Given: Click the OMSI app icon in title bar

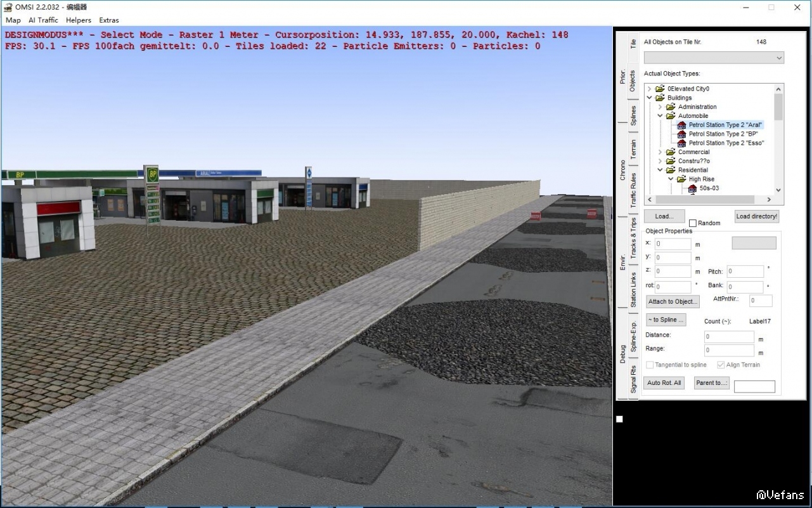Looking at the screenshot, I should (x=8, y=8).
